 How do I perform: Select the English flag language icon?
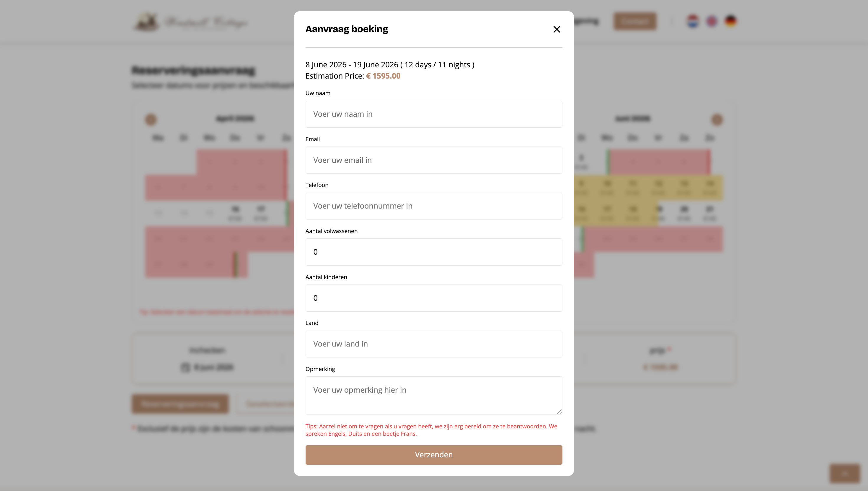[x=712, y=21]
